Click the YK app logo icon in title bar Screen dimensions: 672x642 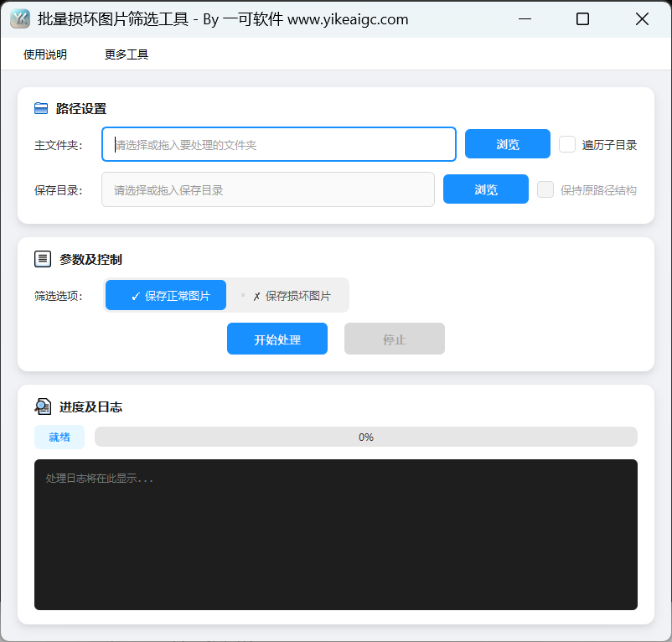click(20, 18)
